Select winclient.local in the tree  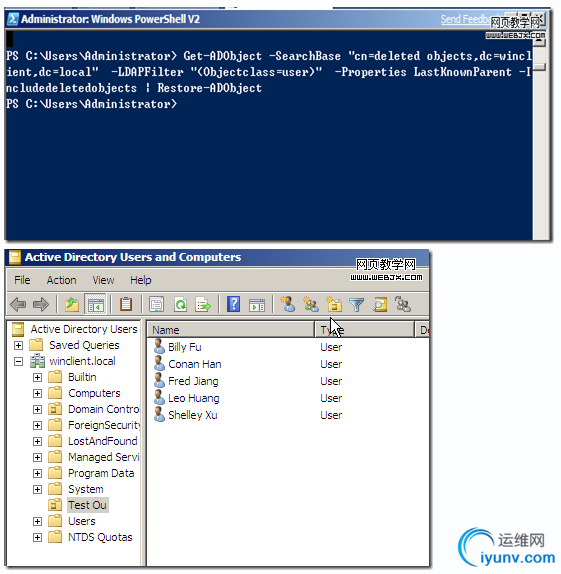(x=82, y=361)
